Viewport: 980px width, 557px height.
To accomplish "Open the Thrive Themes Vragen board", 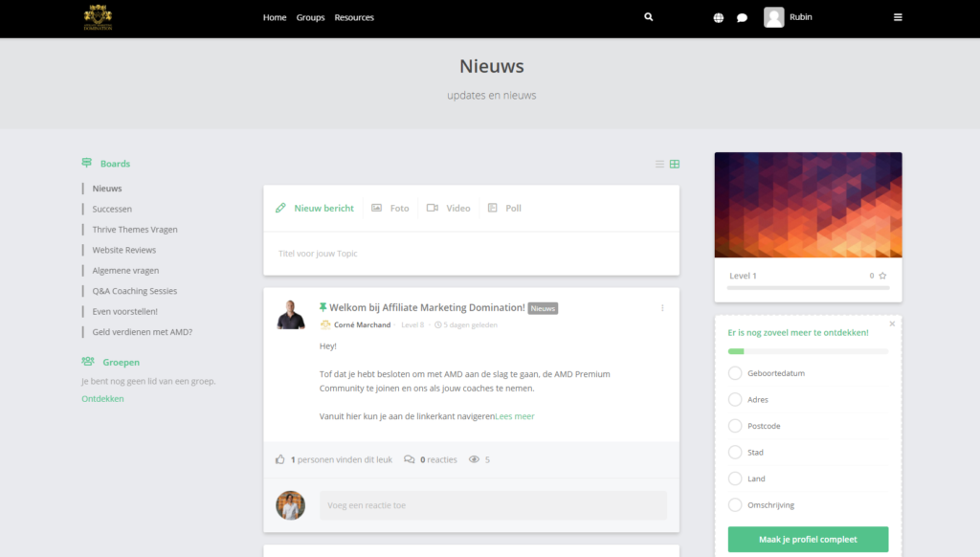I will 135,230.
